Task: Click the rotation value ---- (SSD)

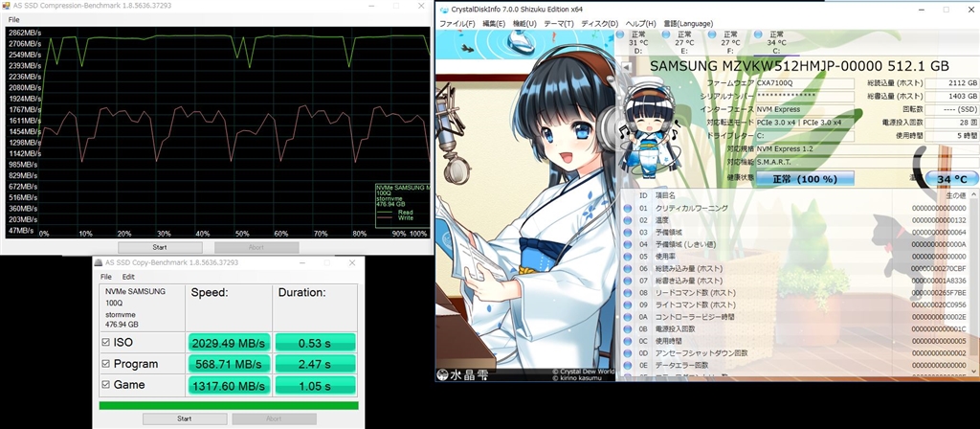Action: click(952, 109)
